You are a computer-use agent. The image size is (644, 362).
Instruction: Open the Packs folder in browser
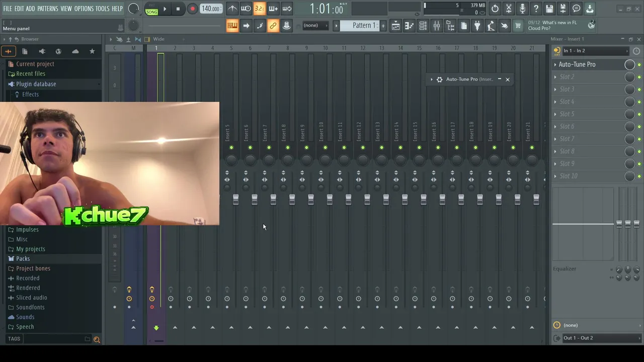pyautogui.click(x=23, y=259)
